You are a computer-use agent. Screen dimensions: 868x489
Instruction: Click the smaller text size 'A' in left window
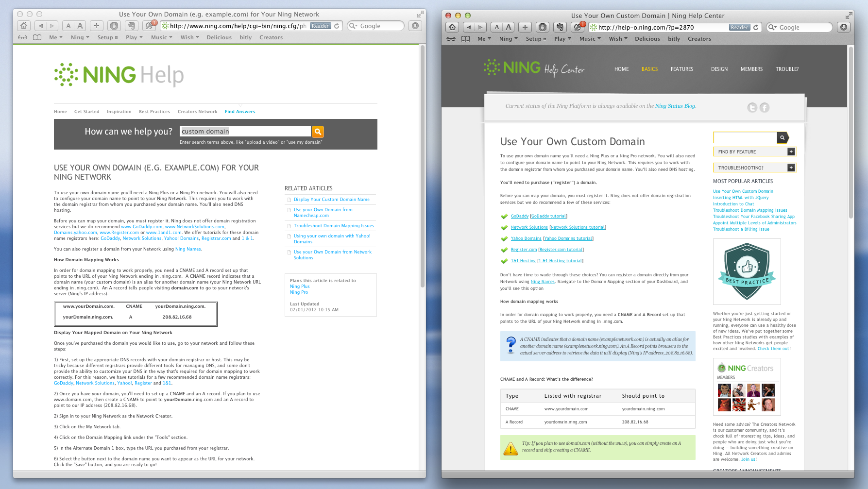[68, 26]
